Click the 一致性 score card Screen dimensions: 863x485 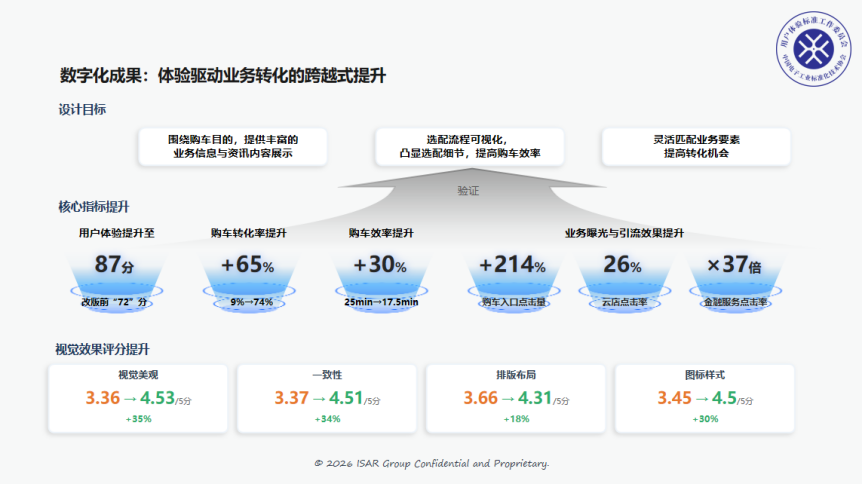point(326,398)
